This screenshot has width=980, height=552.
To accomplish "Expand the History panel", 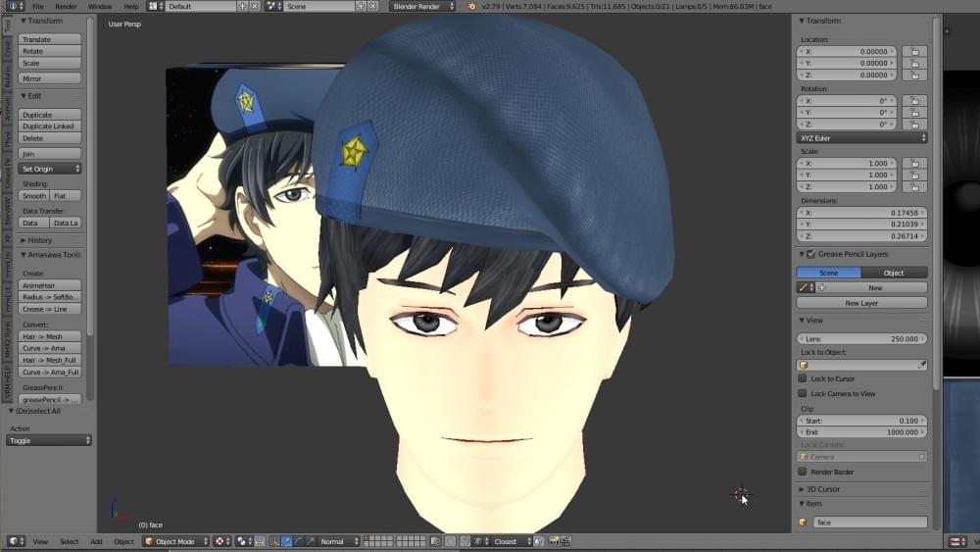I will coord(37,240).
